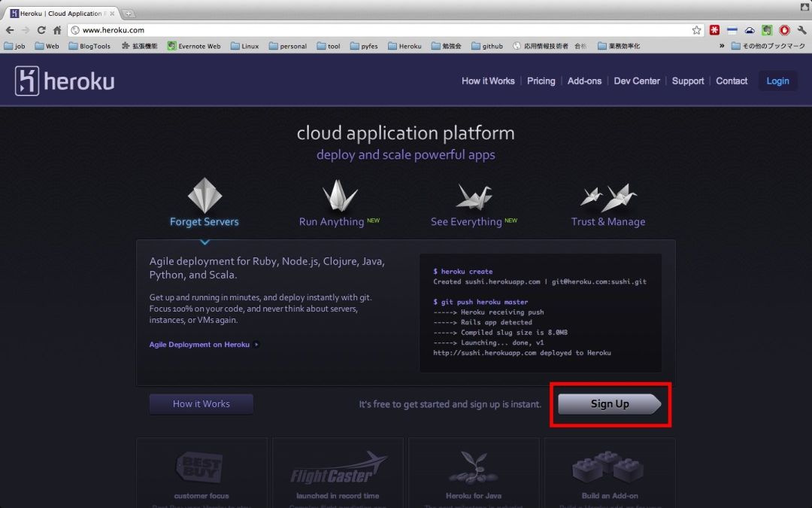Click the Login button
The width and height of the screenshot is (812, 508).
tap(777, 81)
